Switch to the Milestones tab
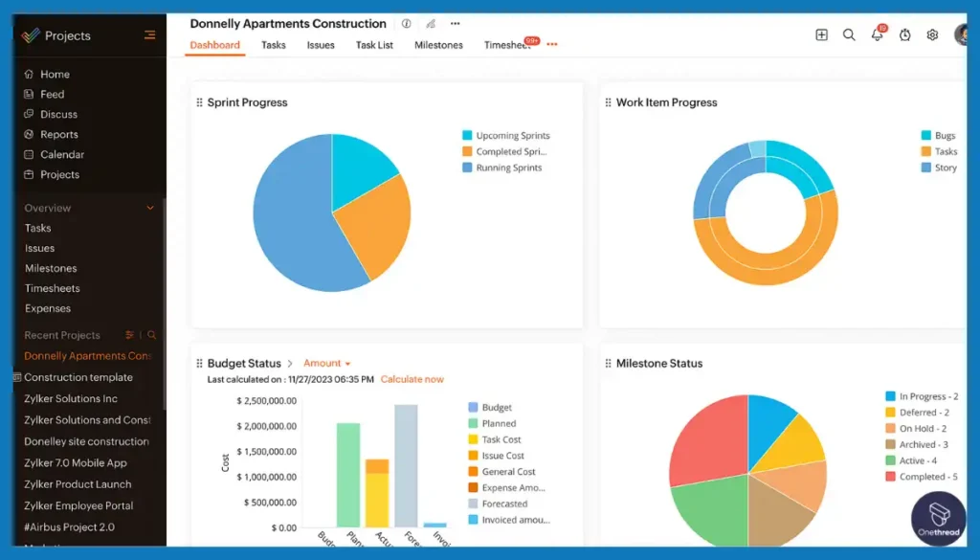This screenshot has height=560, width=980. pos(438,45)
